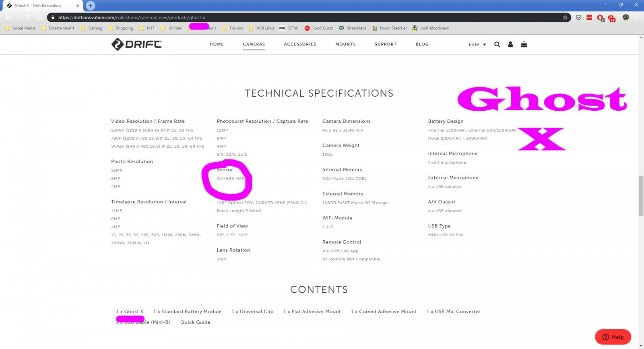Viewport: 644px width, 349px height.
Task: Click the red Help chat button
Action: click(x=613, y=337)
